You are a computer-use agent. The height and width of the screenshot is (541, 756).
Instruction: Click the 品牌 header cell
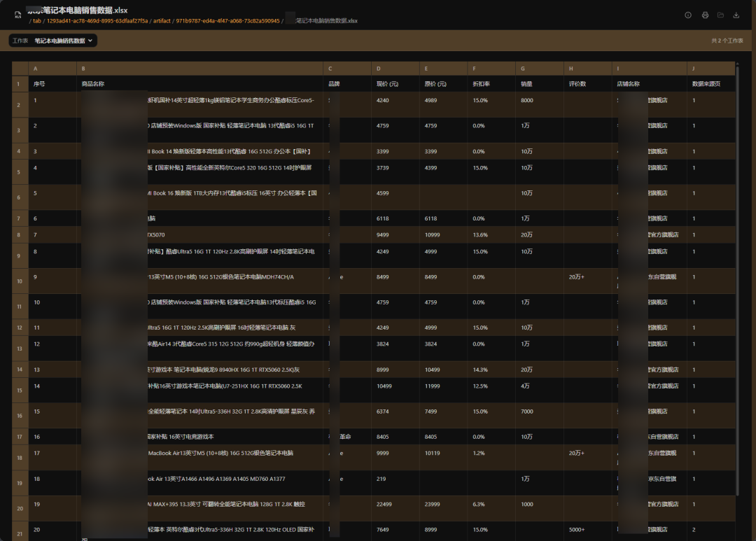tap(347, 84)
